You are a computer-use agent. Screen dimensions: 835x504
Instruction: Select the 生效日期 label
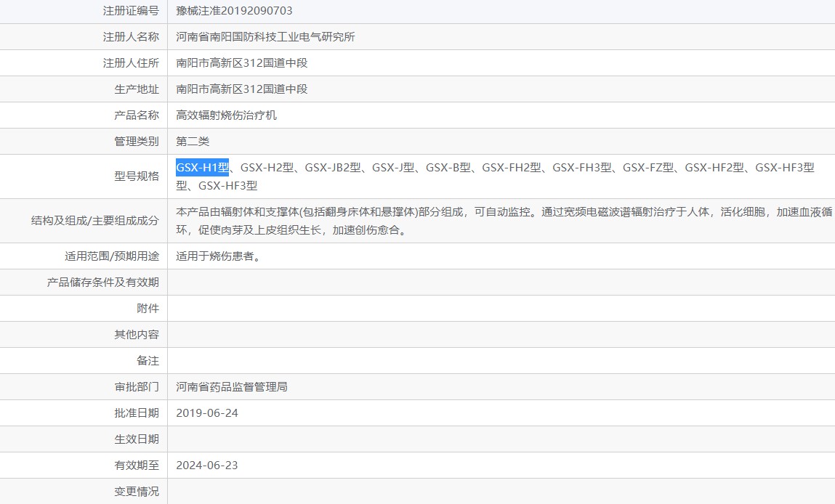pos(137,439)
